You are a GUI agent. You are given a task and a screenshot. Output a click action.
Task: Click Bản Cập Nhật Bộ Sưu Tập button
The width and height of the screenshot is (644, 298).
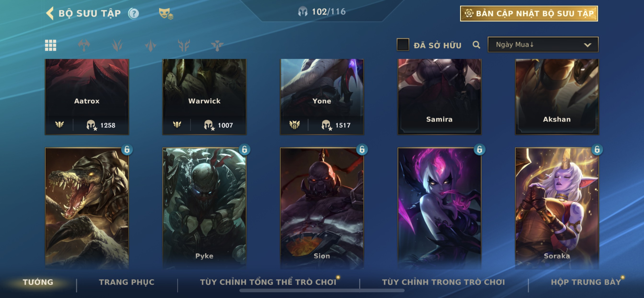click(x=529, y=13)
